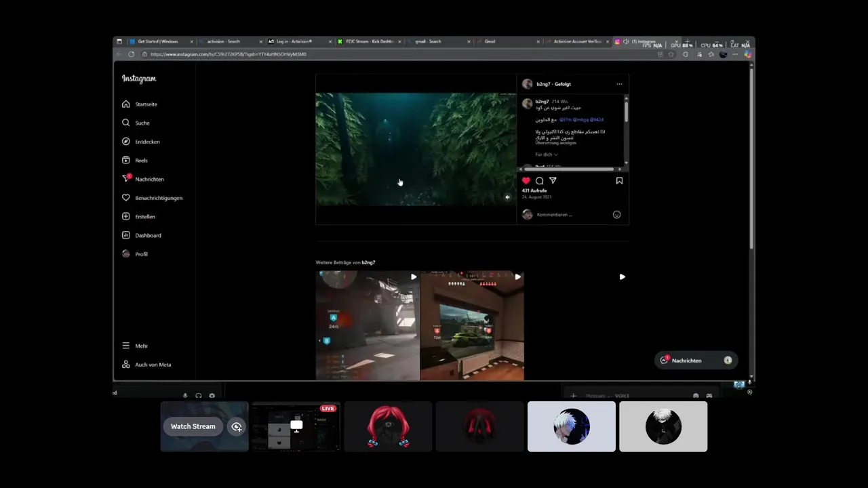Click Erstellen to create a post
868x488 pixels.
click(x=138, y=216)
